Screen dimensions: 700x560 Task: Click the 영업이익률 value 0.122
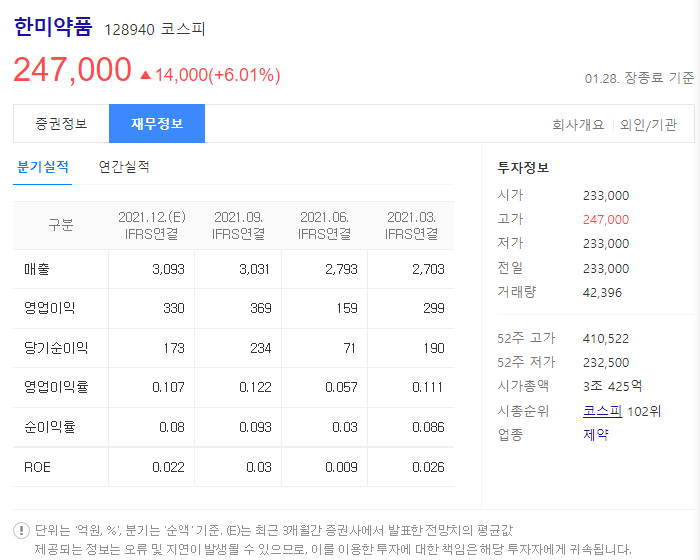[x=255, y=387]
